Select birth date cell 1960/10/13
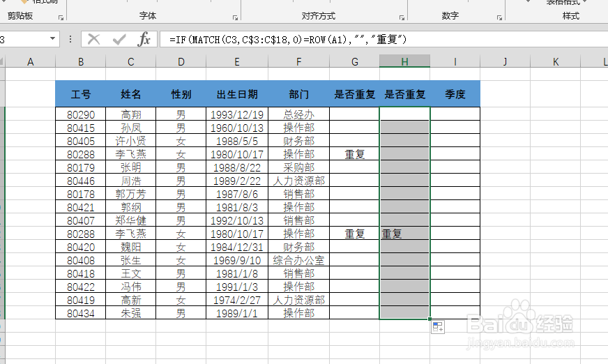This screenshot has height=364, width=608. pos(237,128)
